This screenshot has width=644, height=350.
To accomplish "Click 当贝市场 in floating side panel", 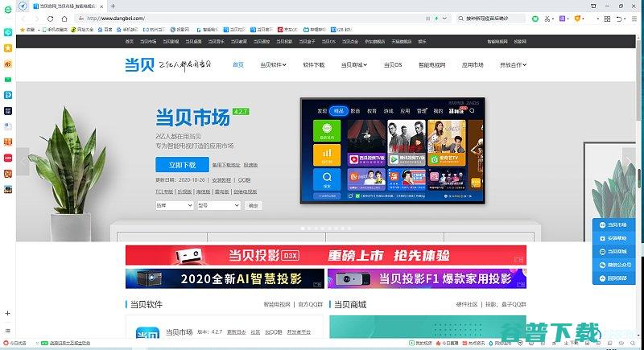I will [x=613, y=224].
